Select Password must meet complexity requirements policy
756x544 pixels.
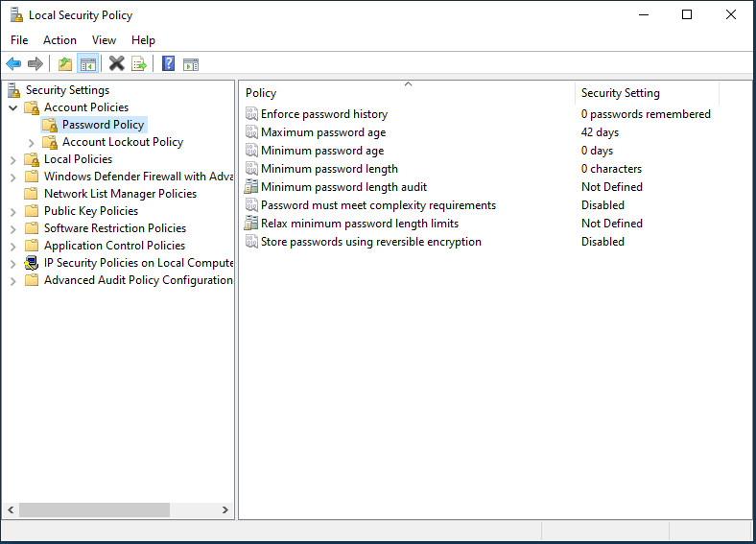point(379,205)
